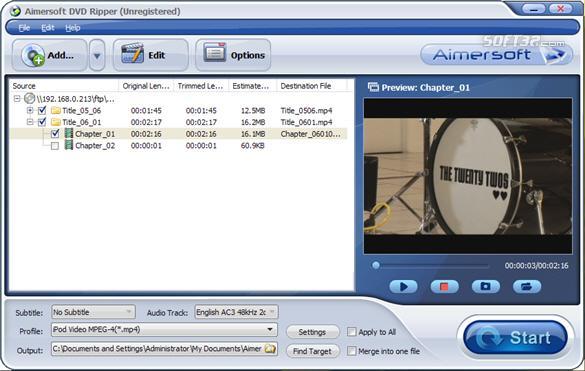Click the 60.9KB size value
585x371 pixels.
[253, 146]
